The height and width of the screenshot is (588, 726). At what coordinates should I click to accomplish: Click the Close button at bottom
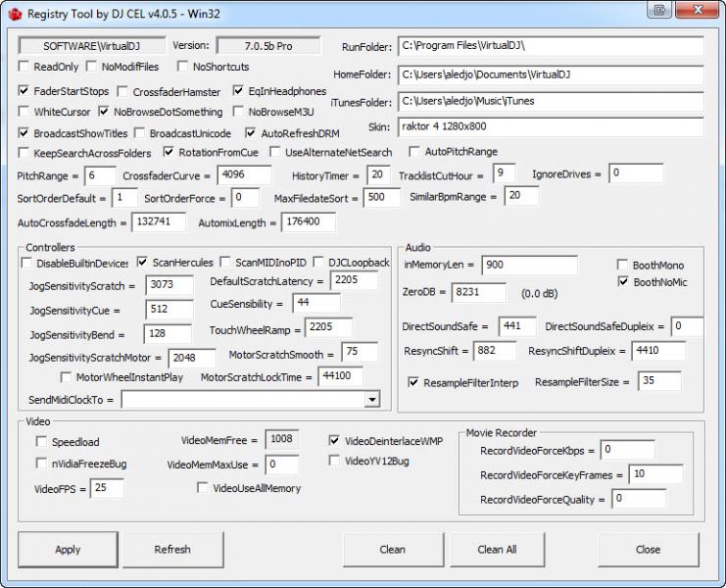point(648,550)
